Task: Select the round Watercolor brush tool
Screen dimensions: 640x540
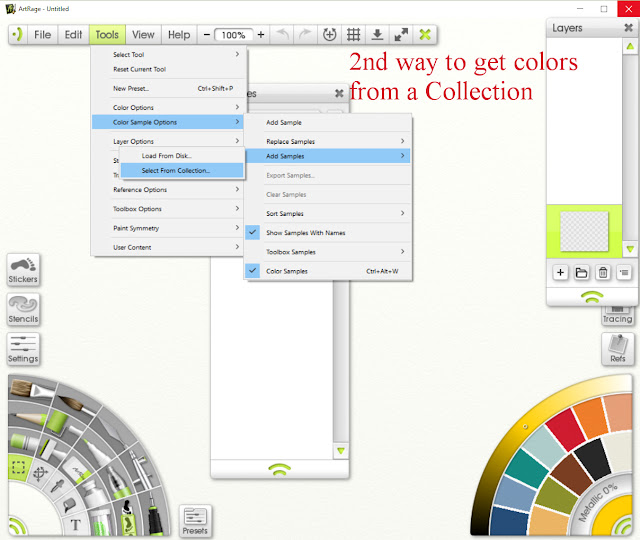Action: [78, 404]
